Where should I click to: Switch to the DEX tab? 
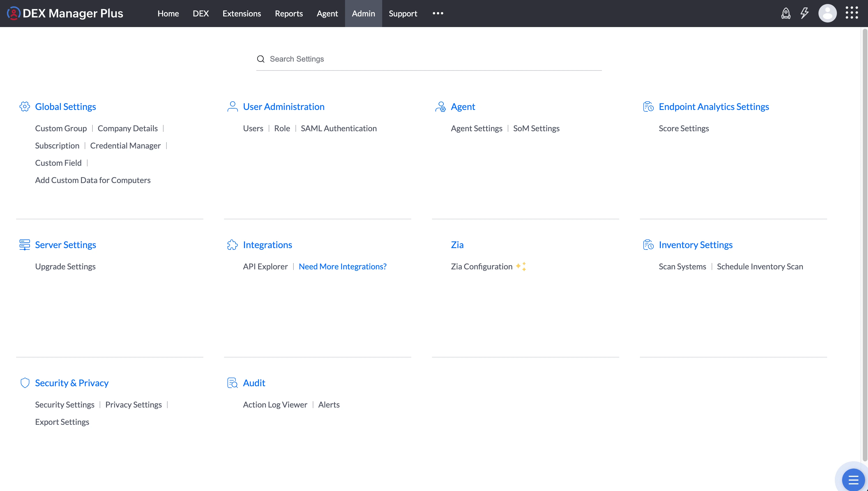(x=201, y=14)
